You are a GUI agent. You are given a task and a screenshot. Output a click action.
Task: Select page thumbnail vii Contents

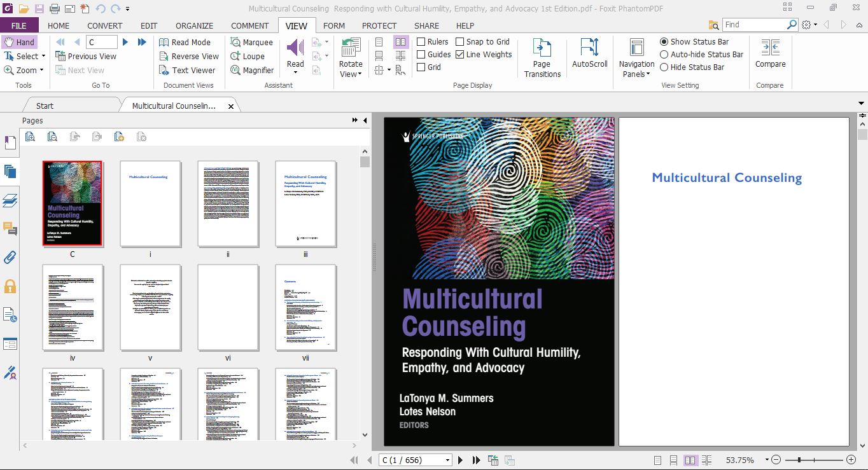pos(305,308)
